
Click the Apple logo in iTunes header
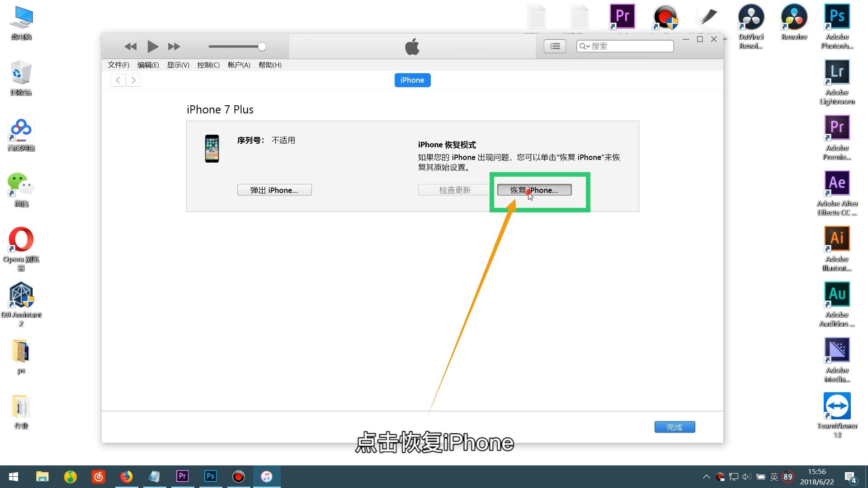coord(412,47)
